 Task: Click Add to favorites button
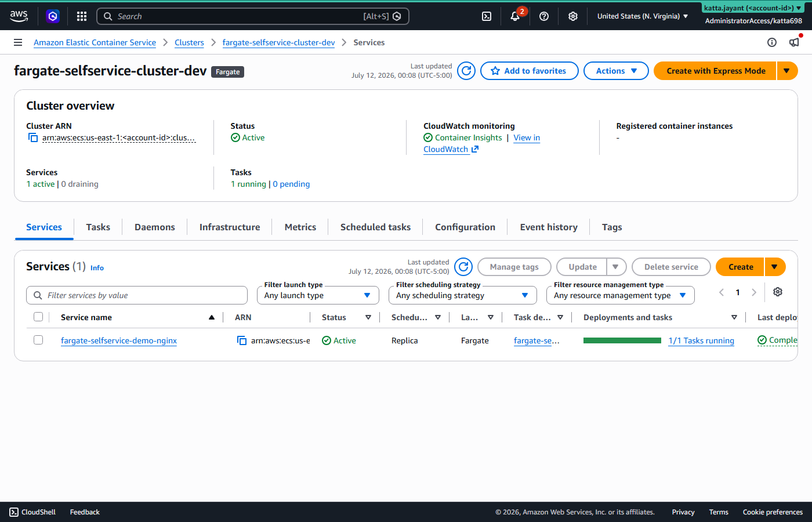tap(530, 71)
